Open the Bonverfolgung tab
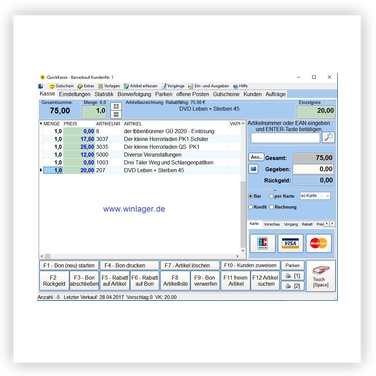The width and height of the screenshot is (376, 376). 134,94
